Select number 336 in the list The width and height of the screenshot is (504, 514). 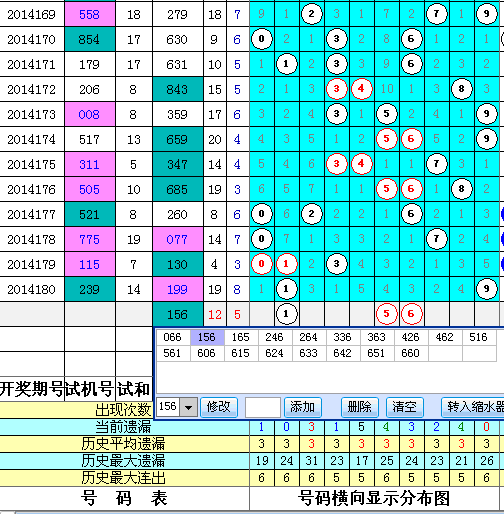click(x=342, y=337)
